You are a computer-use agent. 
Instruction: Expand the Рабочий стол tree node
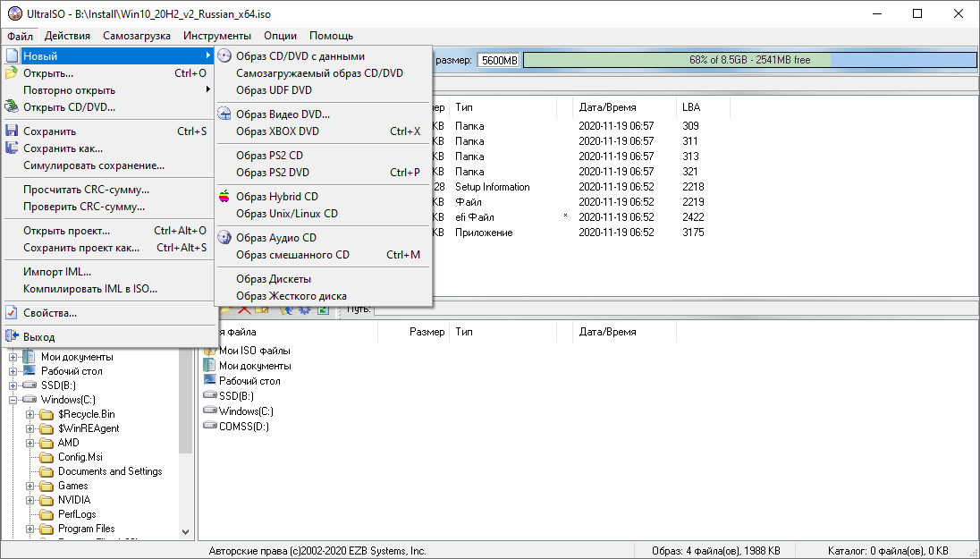click(13, 371)
